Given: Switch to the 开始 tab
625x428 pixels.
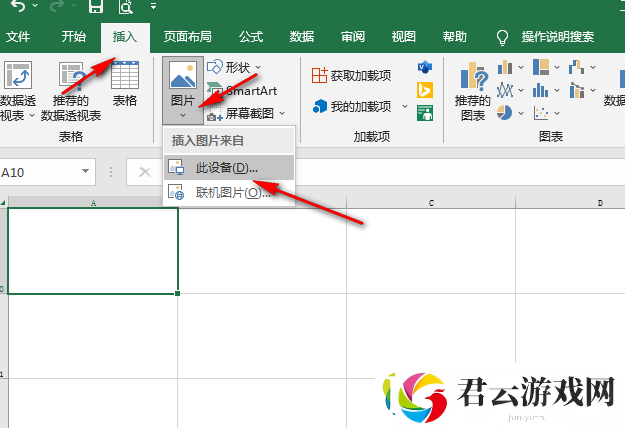Looking at the screenshot, I should 74,37.
